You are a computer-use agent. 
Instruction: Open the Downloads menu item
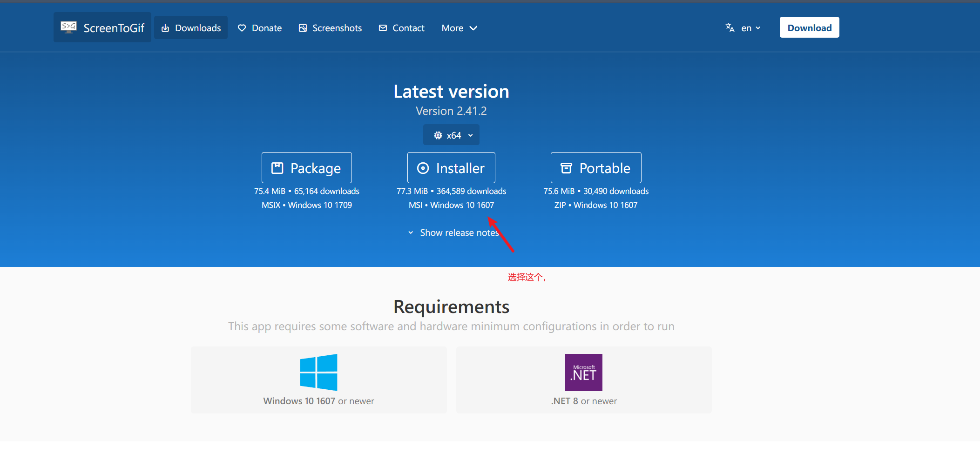tap(191, 28)
